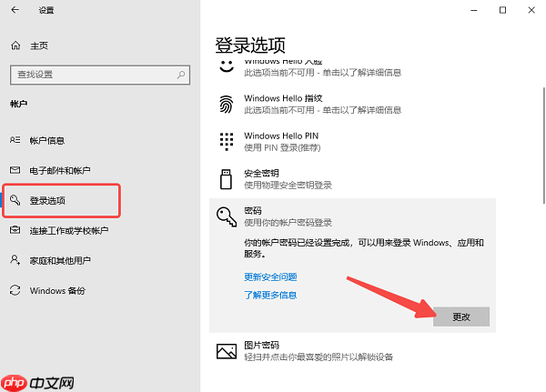Open 帐户信息 in the sidebar
This screenshot has height=392, width=546.
tap(47, 141)
